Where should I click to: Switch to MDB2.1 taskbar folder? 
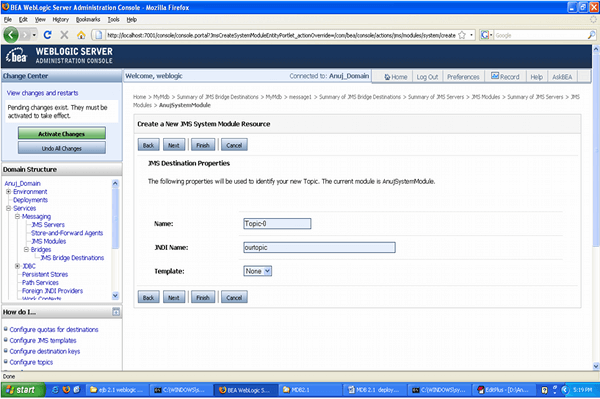[310, 390]
